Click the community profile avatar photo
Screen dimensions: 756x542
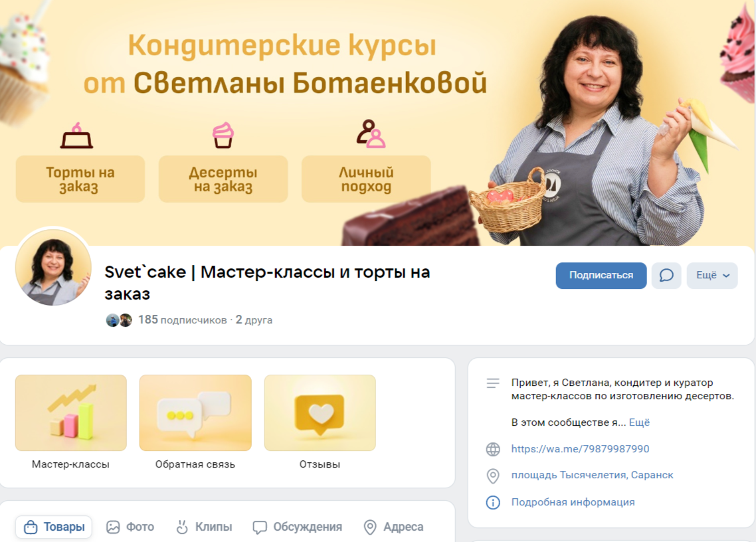[54, 267]
